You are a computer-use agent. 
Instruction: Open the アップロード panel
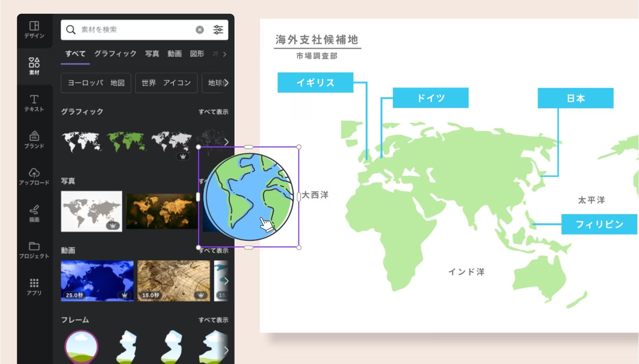(x=34, y=176)
